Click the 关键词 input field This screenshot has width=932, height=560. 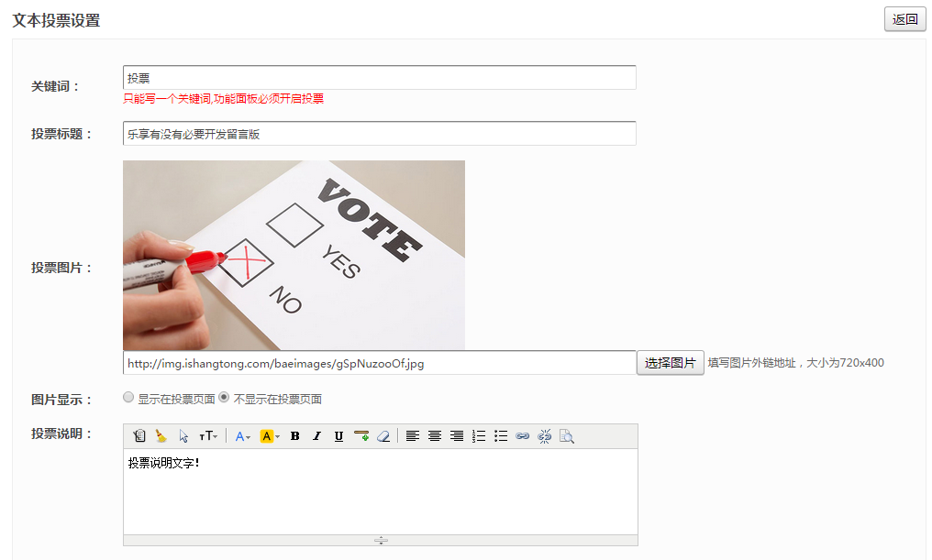379,78
